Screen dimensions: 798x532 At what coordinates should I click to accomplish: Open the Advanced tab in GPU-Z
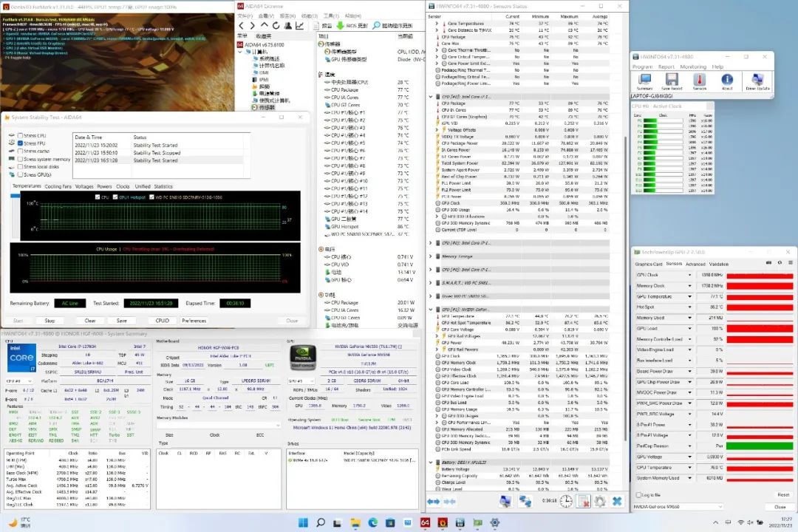[x=695, y=264]
